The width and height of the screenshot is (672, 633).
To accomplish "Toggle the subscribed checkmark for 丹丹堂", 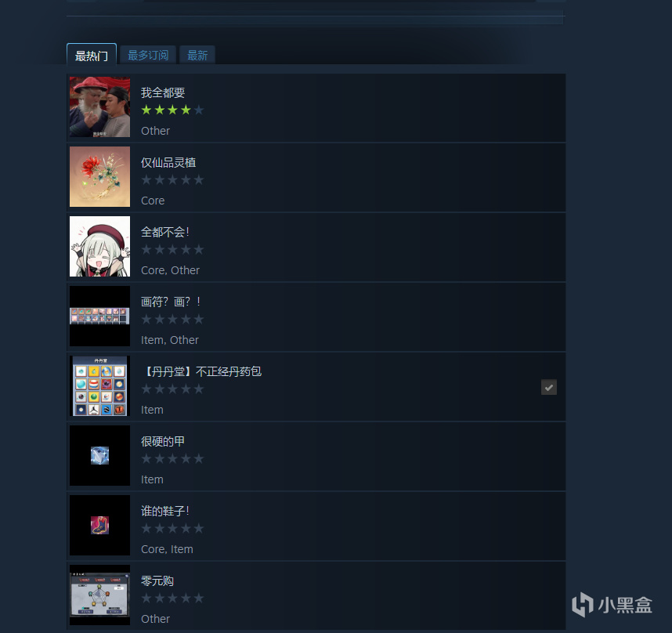I will (x=549, y=388).
